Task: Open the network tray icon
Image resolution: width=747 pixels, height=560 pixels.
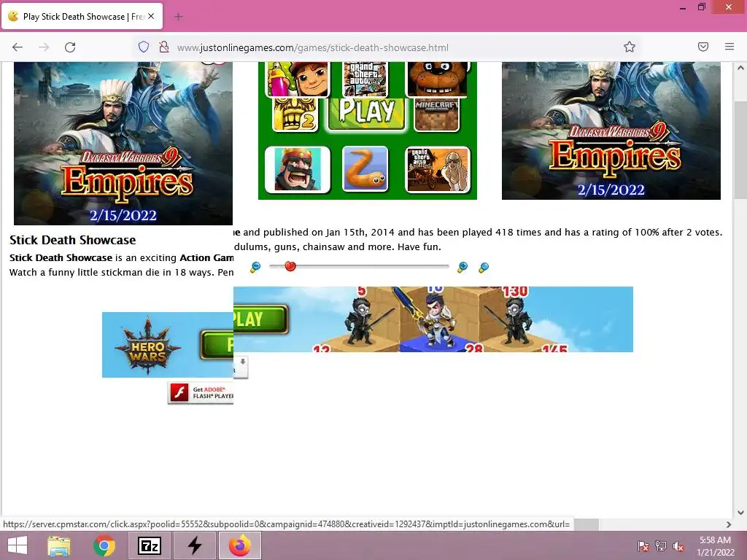Action: pyautogui.click(x=661, y=546)
